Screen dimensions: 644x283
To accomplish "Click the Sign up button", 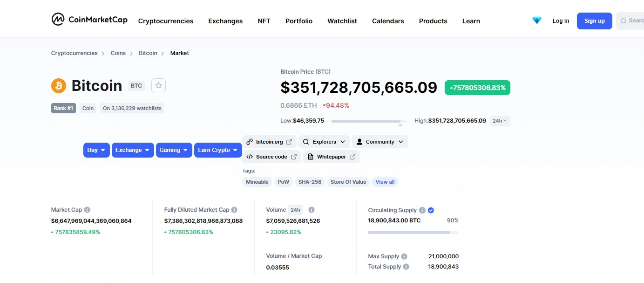I will click(x=595, y=21).
